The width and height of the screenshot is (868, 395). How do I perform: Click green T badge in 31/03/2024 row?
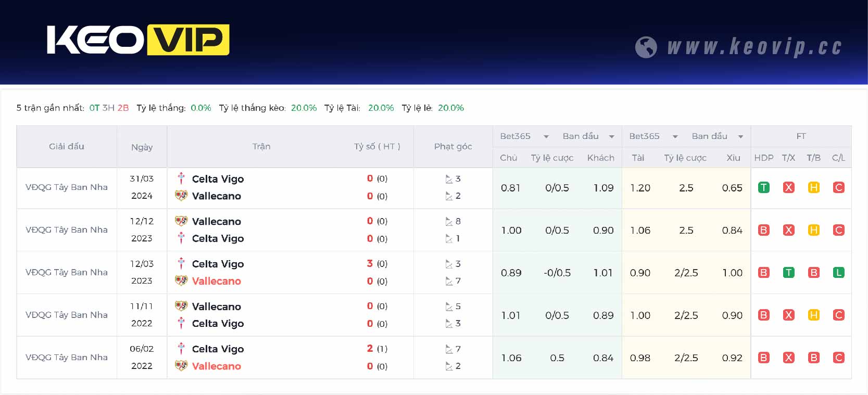[763, 188]
